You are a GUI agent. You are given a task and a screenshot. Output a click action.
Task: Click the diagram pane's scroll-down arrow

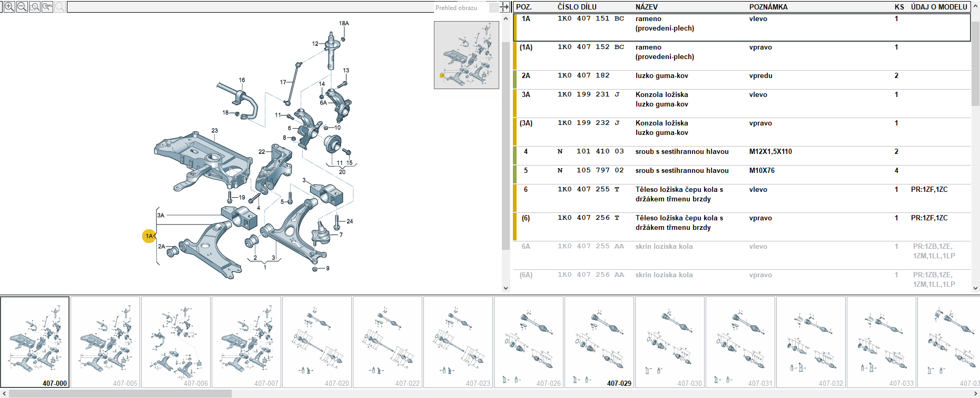pos(506,288)
